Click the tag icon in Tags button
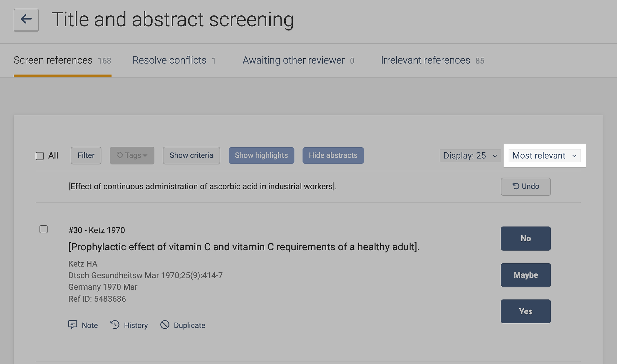 pyautogui.click(x=120, y=155)
